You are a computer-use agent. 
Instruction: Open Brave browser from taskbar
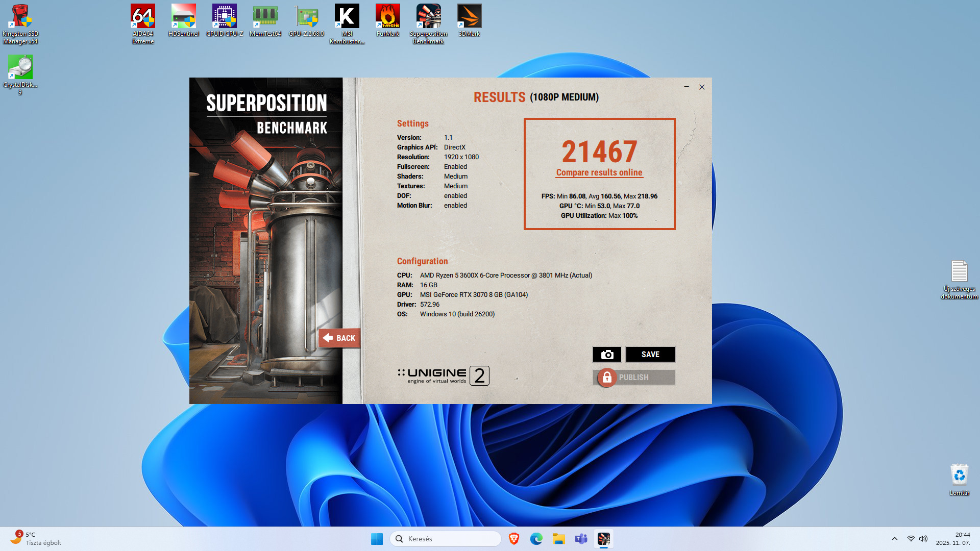(x=514, y=539)
